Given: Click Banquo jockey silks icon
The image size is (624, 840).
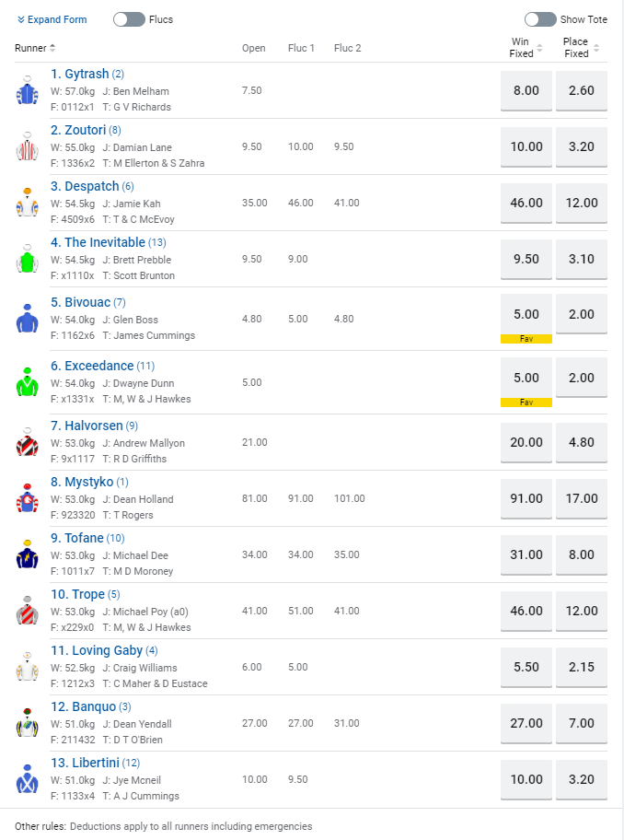Looking at the screenshot, I should (x=27, y=723).
